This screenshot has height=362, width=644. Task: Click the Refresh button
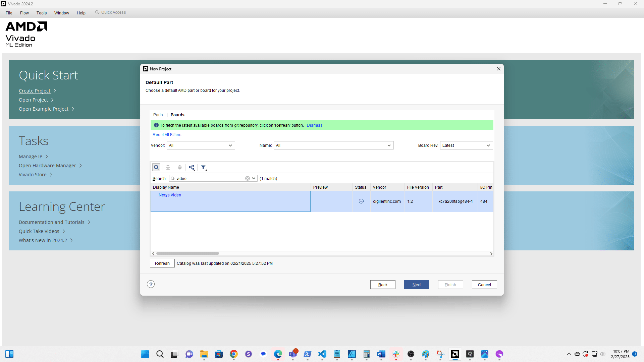162,263
